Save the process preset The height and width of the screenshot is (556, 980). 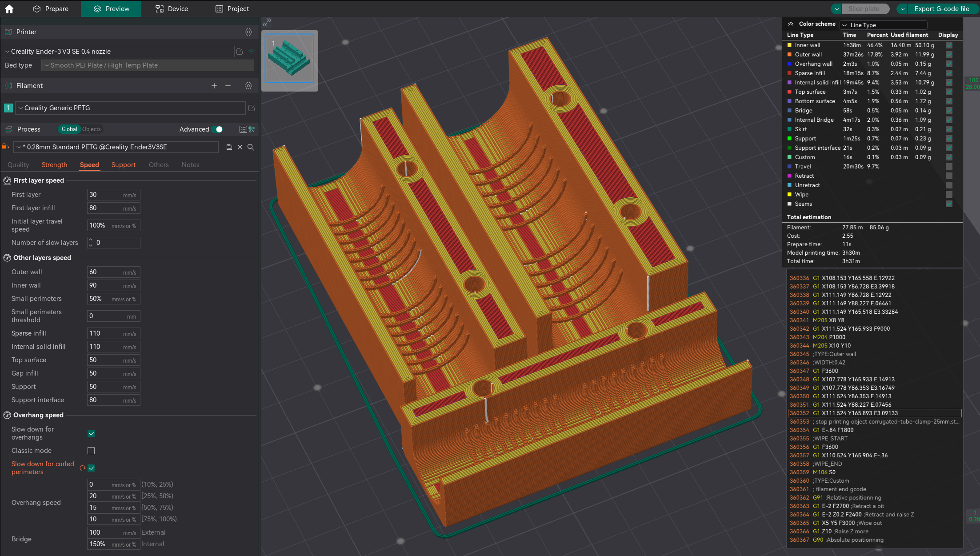point(229,147)
